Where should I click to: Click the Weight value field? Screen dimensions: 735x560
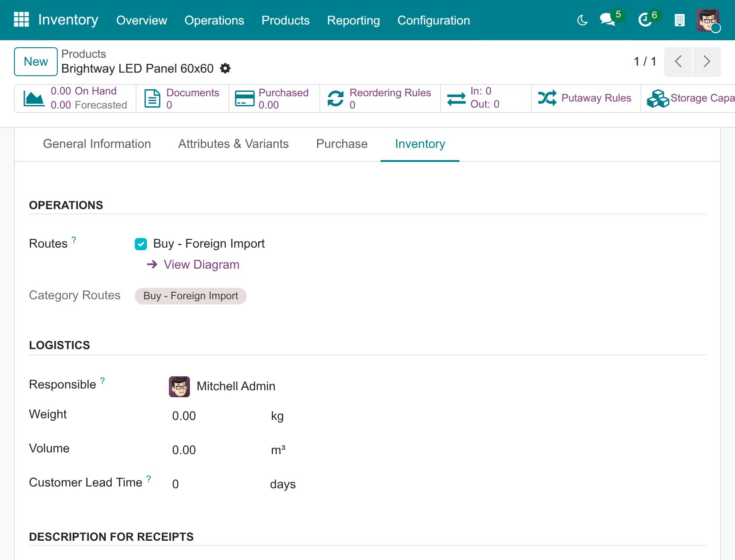coord(184,416)
